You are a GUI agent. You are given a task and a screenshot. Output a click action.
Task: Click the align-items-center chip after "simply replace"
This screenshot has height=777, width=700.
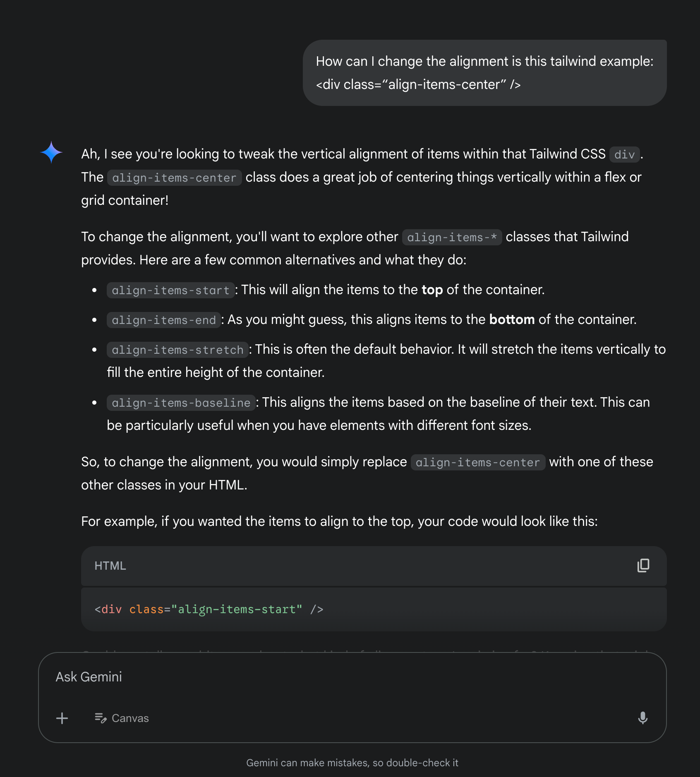click(478, 463)
